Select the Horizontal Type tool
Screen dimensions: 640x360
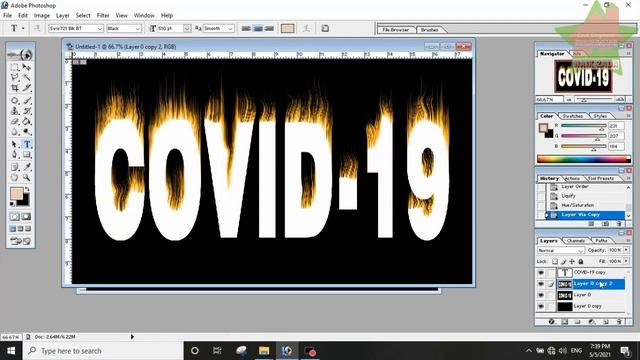coord(27,144)
